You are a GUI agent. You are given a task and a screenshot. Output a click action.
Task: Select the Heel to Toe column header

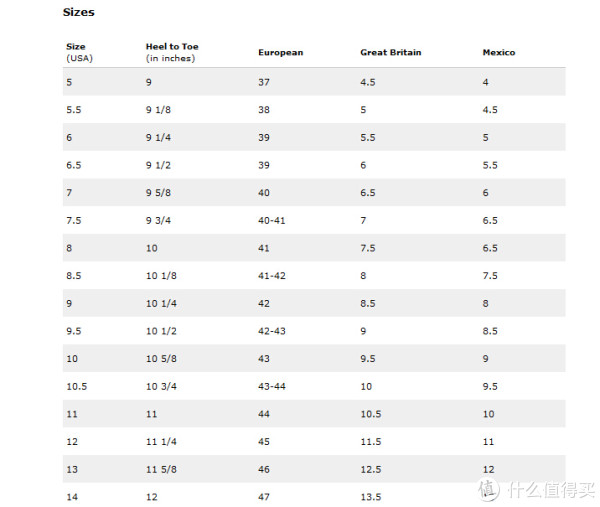[172, 52]
